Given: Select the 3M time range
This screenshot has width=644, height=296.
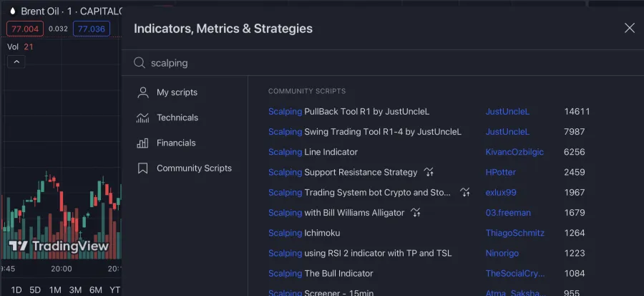Looking at the screenshot, I should (75, 290).
